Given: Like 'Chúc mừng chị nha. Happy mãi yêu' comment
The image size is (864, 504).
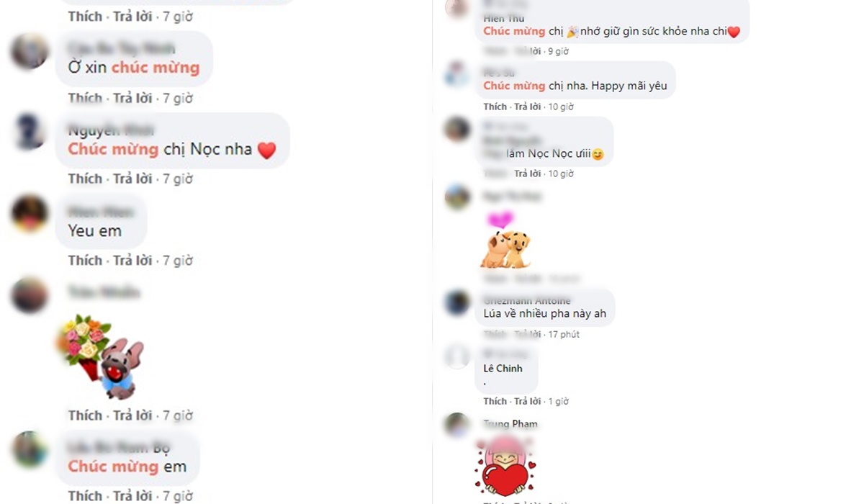Looking at the screenshot, I should [x=495, y=107].
